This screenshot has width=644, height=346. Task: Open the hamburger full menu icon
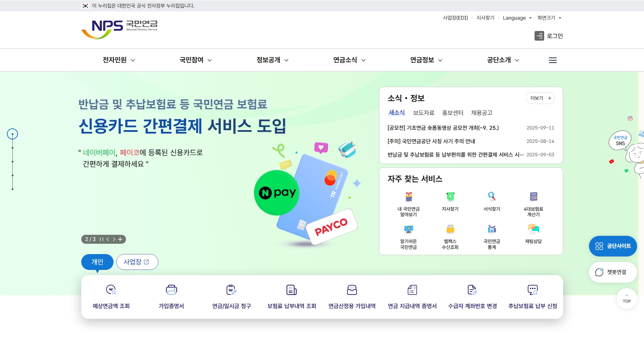(553, 60)
